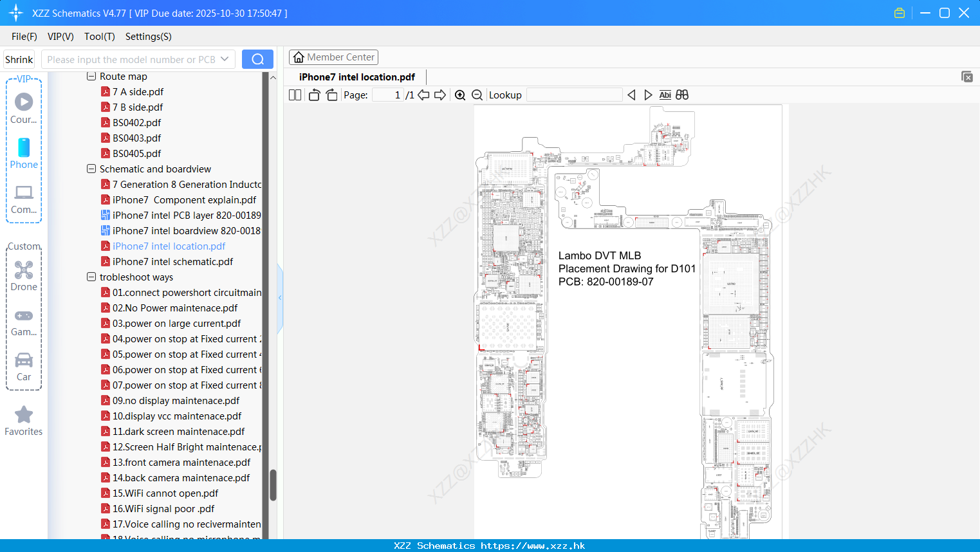Open 15.WiFi cannot open.pdf
Viewport: 980px width, 552px height.
160,493
